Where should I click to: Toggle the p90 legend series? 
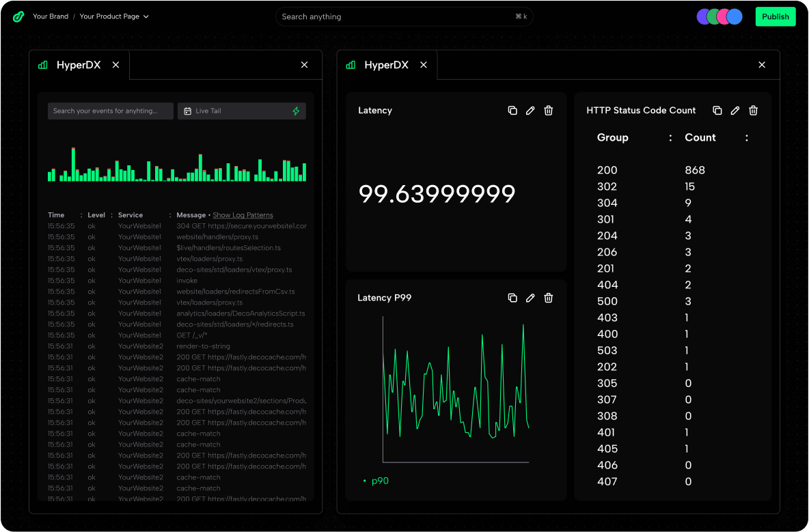pos(376,481)
